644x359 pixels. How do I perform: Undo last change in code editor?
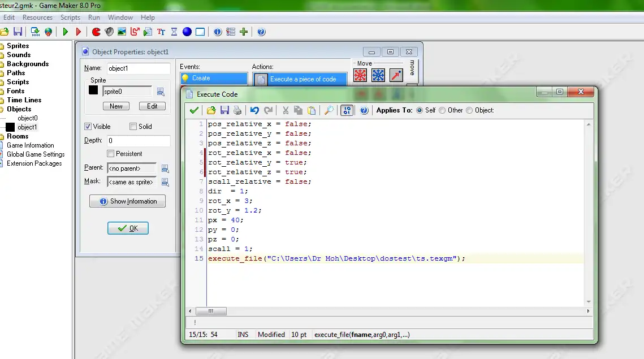254,110
